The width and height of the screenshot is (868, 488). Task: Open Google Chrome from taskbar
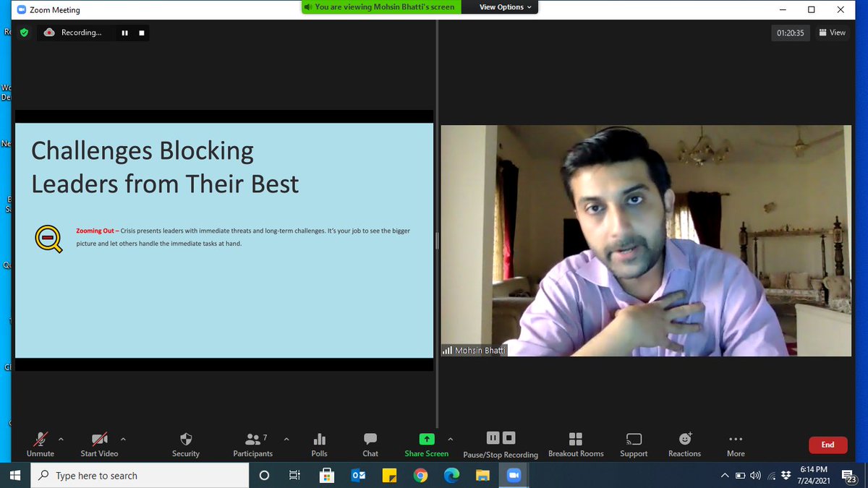[420, 476]
